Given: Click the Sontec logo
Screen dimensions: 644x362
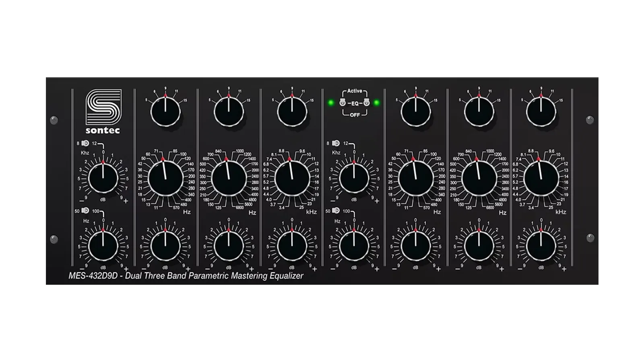Looking at the screenshot, I should point(103,111).
